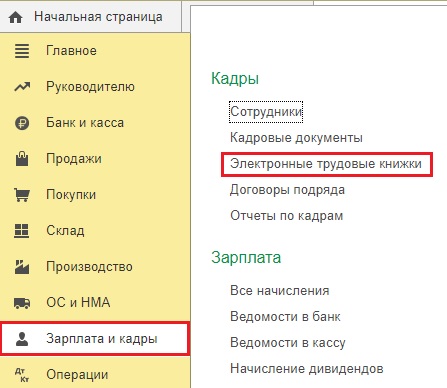Click the grid icon for Склад
The width and height of the screenshot is (447, 388).
click(22, 231)
